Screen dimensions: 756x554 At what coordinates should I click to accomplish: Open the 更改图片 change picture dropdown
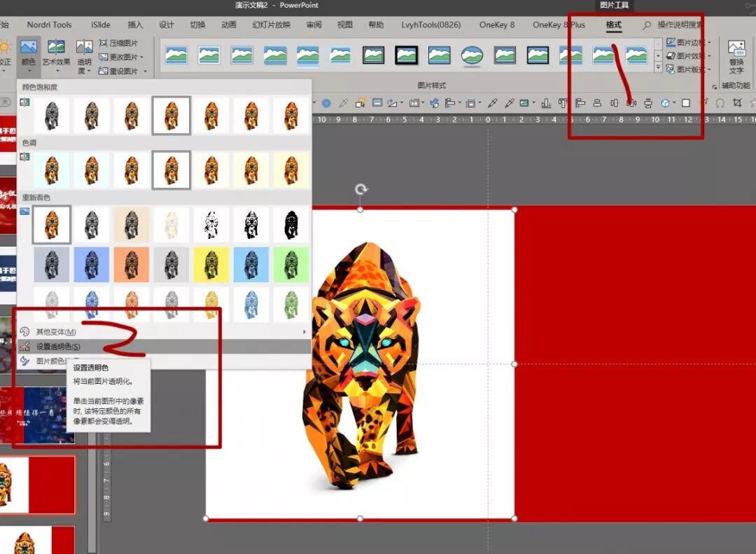point(121,57)
